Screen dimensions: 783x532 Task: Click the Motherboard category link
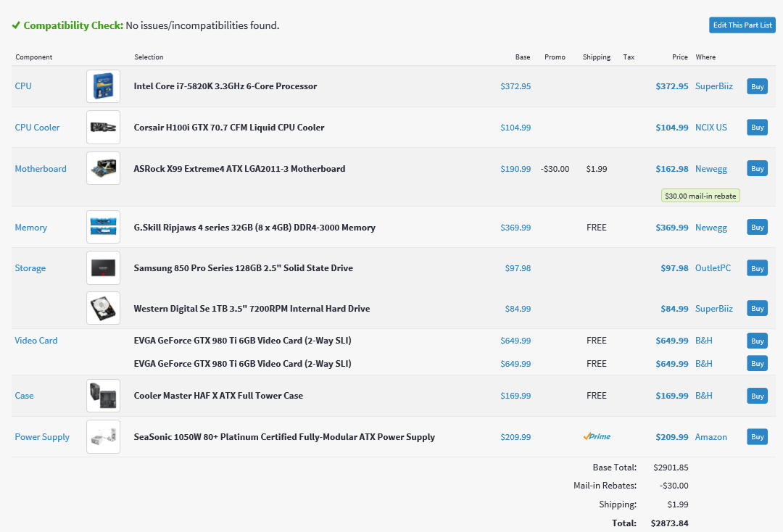pyautogui.click(x=41, y=169)
